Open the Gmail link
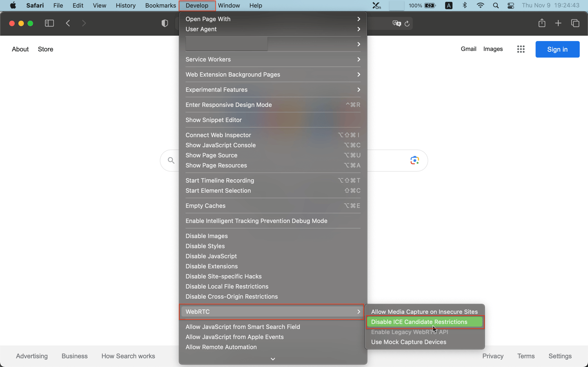This screenshot has width=588, height=367. (x=468, y=49)
